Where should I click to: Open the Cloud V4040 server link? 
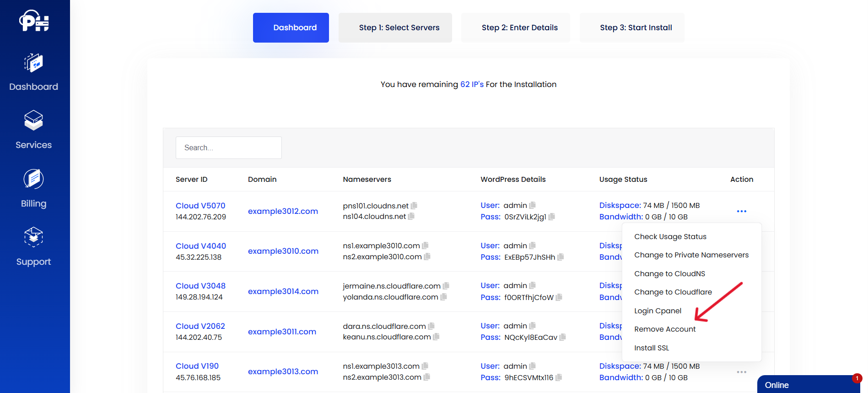pos(201,246)
